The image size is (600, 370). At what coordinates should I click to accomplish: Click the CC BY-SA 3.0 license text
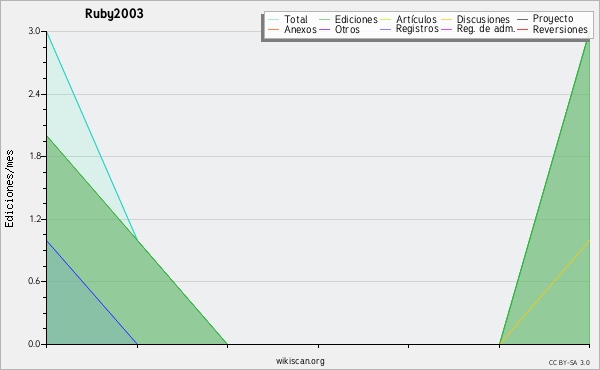(x=569, y=362)
